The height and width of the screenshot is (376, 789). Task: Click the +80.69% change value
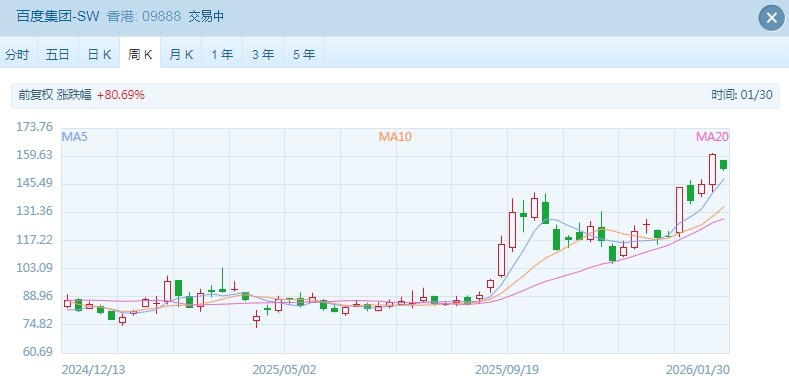[x=121, y=95]
